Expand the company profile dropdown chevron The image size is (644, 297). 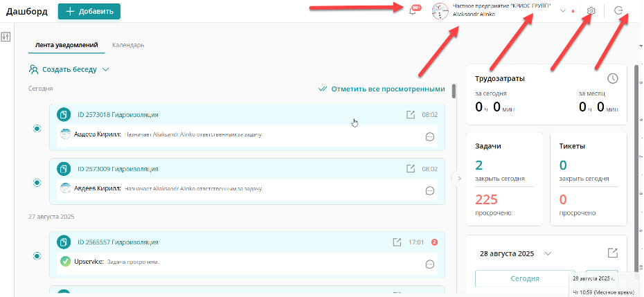click(x=562, y=11)
